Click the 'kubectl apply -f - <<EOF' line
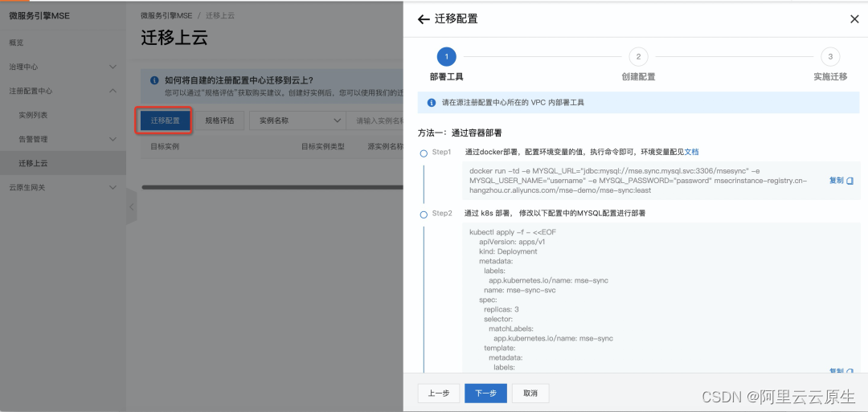 tap(513, 232)
